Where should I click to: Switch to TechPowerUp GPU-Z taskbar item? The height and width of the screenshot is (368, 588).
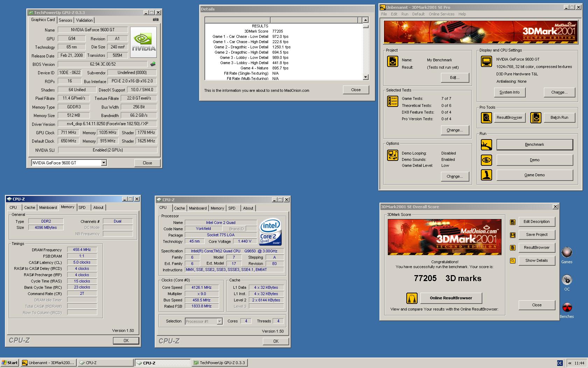click(219, 363)
